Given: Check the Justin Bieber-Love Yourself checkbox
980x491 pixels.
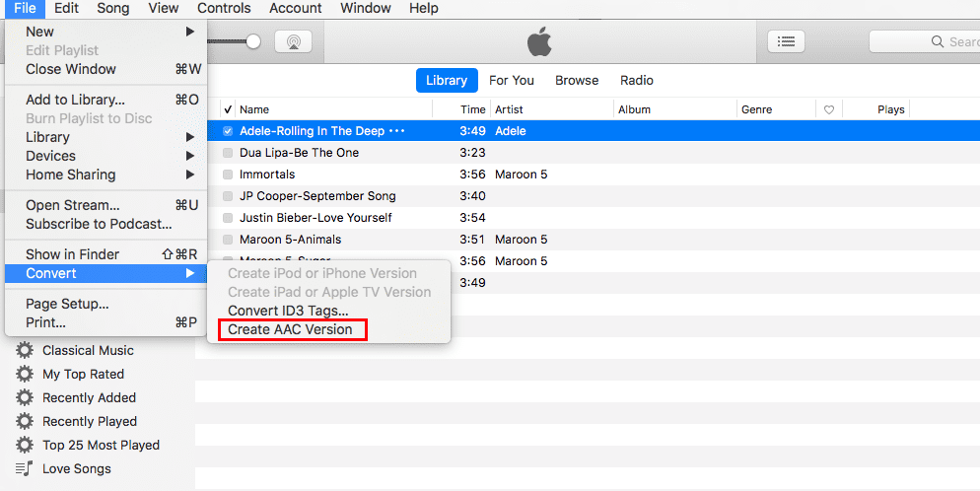Looking at the screenshot, I should 228,218.
